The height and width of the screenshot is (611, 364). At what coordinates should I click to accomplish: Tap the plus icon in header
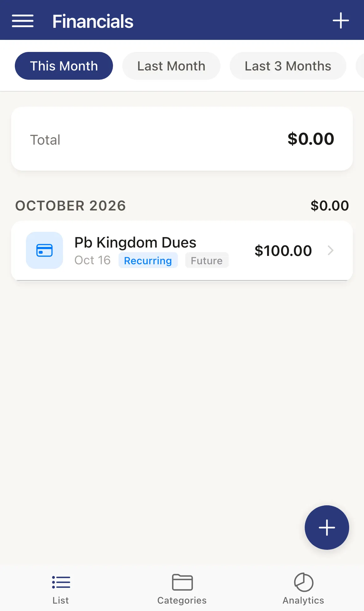[341, 21]
